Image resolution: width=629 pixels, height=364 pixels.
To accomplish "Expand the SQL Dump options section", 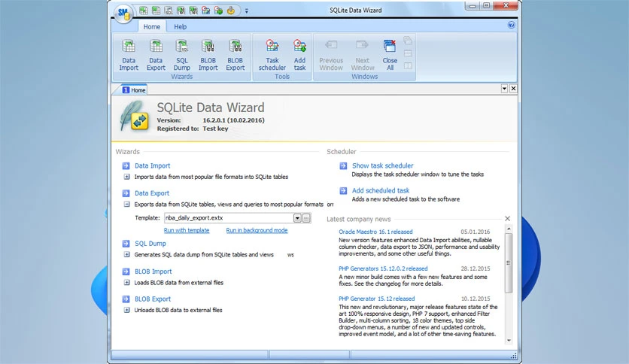I will (x=126, y=254).
